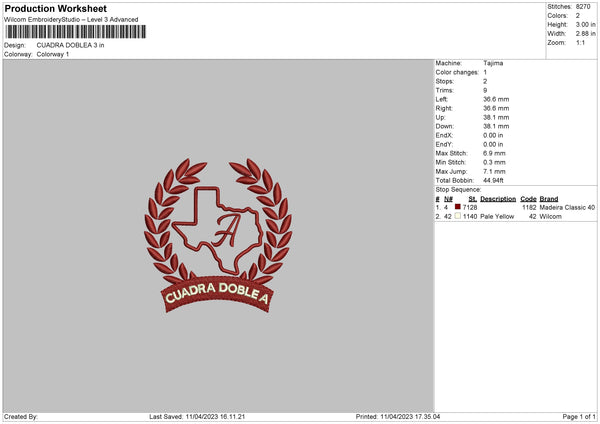Click the Colors value 2
Viewport: 600px width, 424px height.
point(578,16)
